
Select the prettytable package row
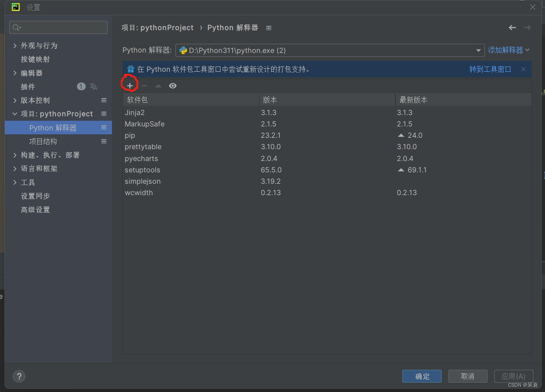click(x=327, y=147)
